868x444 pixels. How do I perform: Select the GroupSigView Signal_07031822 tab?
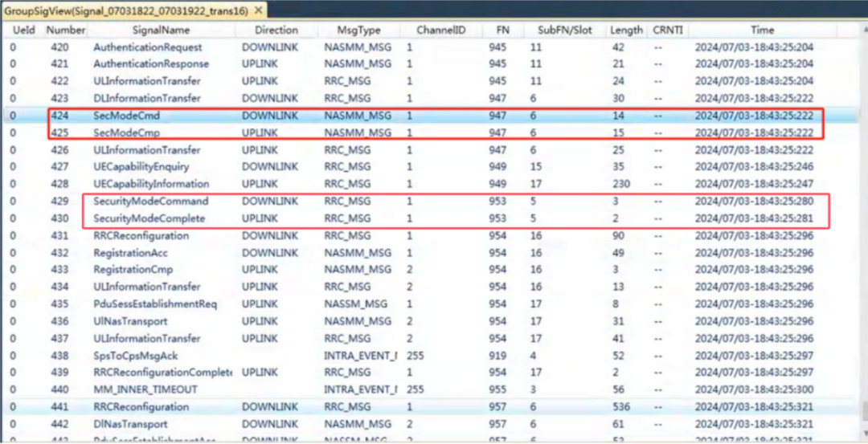coord(126,10)
